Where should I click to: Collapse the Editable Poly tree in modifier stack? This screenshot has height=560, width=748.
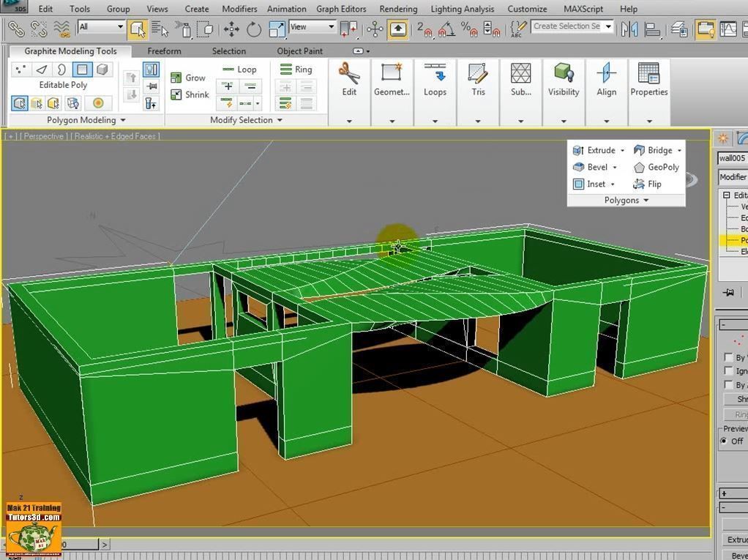(x=727, y=195)
